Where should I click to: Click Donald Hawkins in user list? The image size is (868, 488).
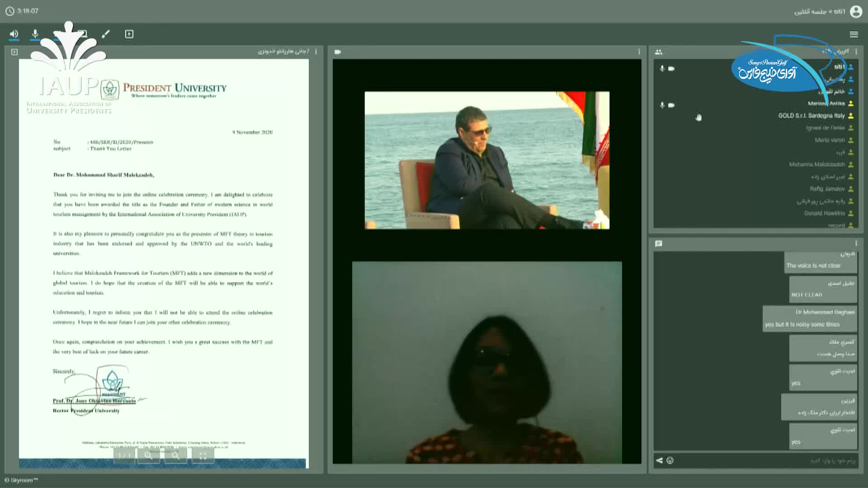click(x=824, y=213)
